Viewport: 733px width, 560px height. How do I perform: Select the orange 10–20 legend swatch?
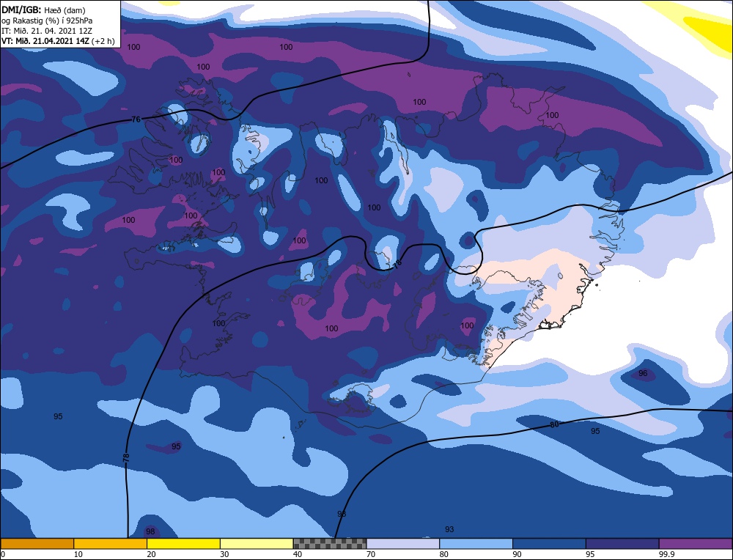click(111, 543)
